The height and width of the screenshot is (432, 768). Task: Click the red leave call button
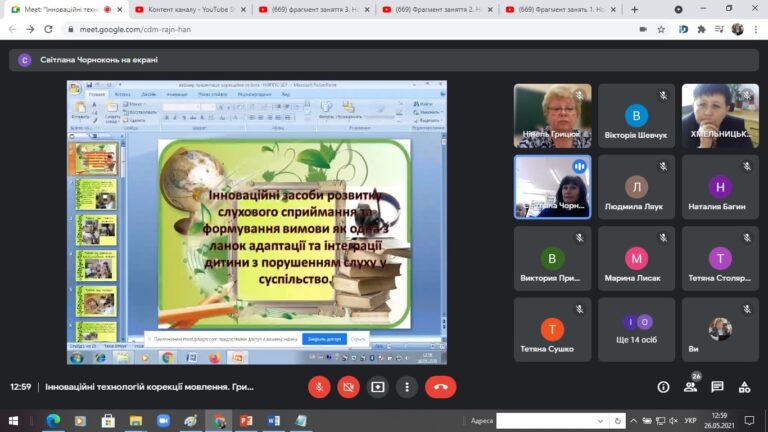point(440,387)
